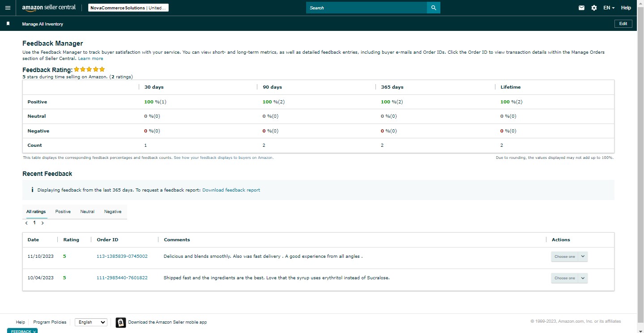This screenshot has height=333, width=644.
Task: Click the Date column header
Action: [33, 240]
